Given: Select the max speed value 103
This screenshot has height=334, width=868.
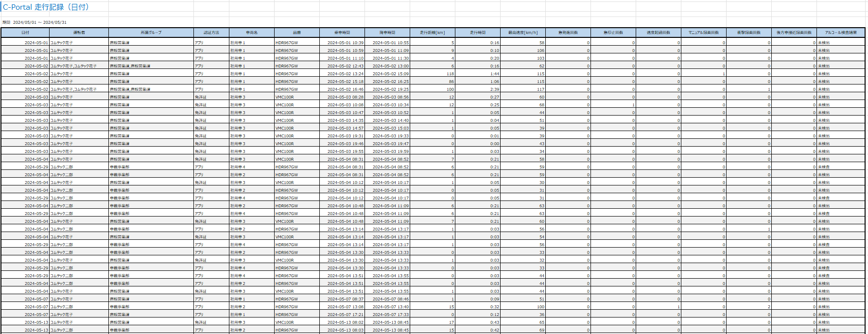Looking at the screenshot, I should click(540, 58).
